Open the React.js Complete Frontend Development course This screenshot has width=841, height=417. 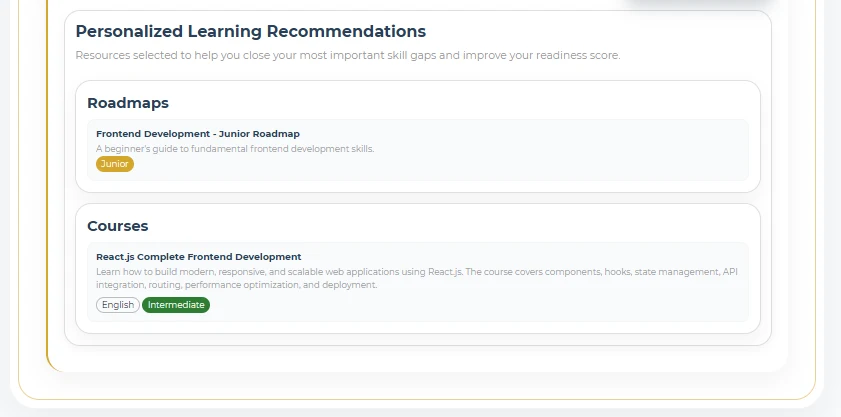coord(198,257)
